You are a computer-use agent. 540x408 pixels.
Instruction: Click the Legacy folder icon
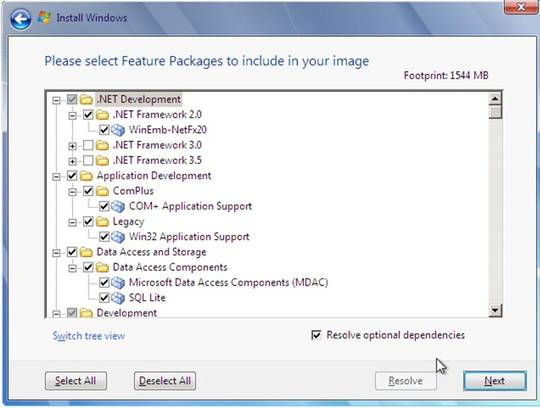tap(102, 221)
